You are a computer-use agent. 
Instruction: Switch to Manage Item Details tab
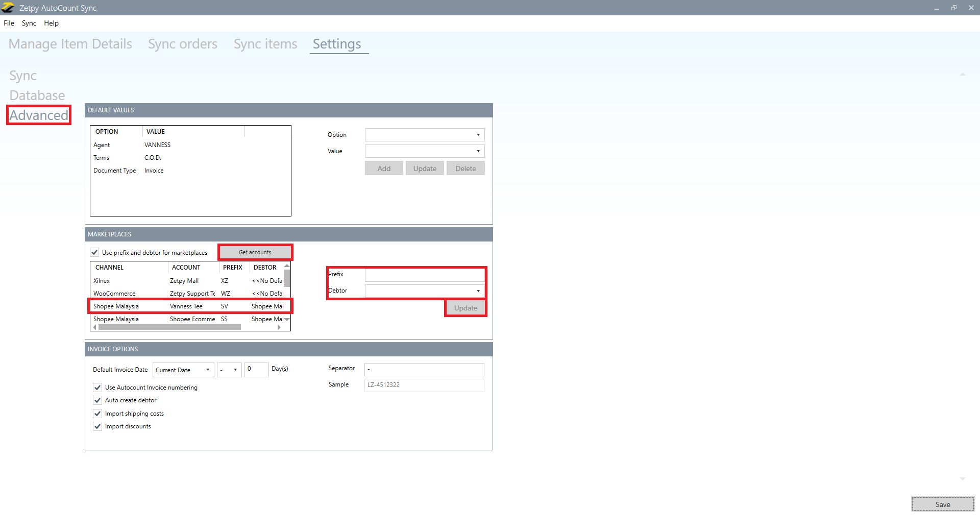coord(70,44)
